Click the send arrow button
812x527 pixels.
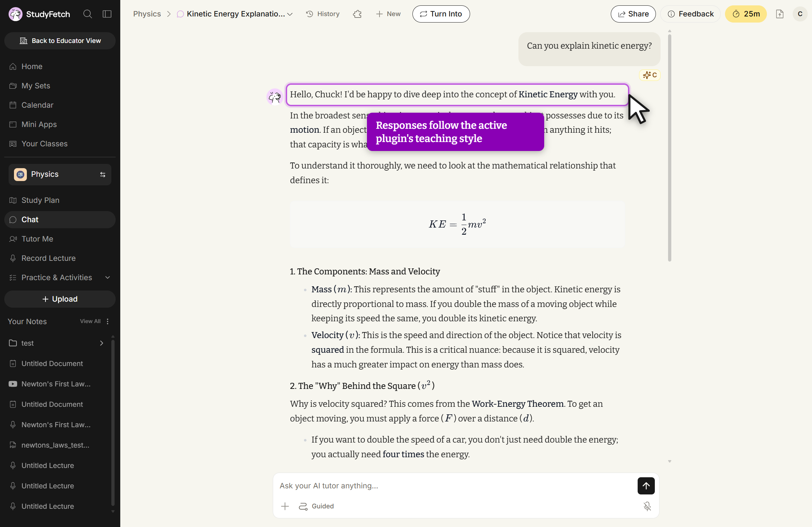click(646, 486)
